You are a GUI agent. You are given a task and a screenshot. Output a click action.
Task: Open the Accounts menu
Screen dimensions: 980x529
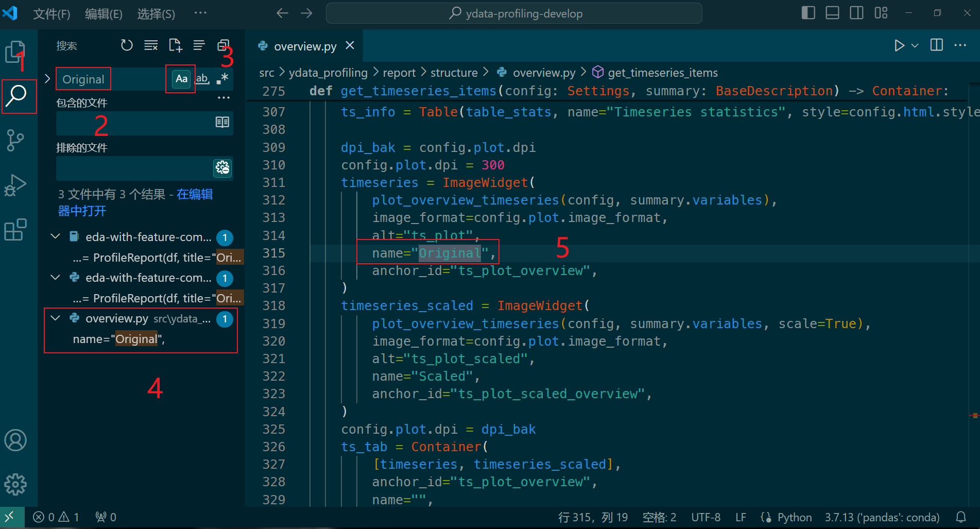tap(15, 440)
